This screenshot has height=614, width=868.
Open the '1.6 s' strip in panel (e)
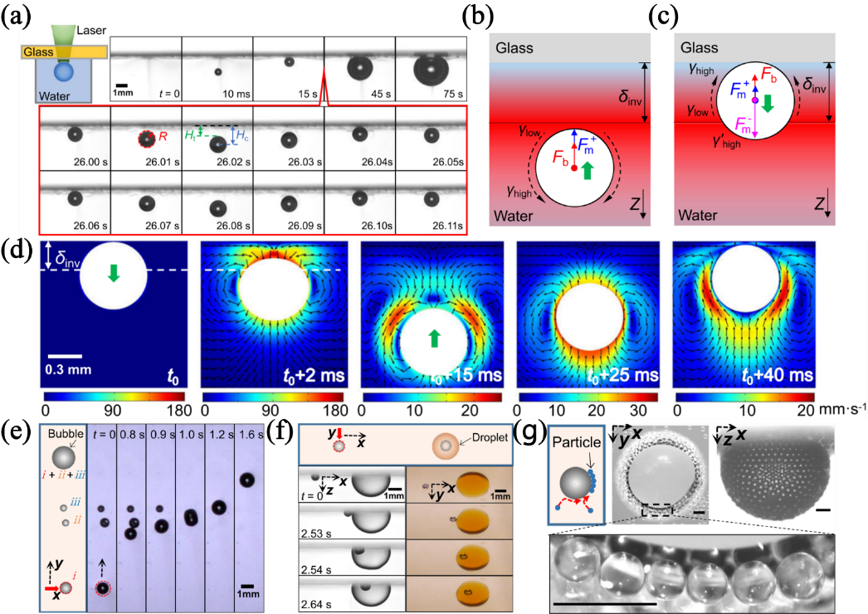250,518
